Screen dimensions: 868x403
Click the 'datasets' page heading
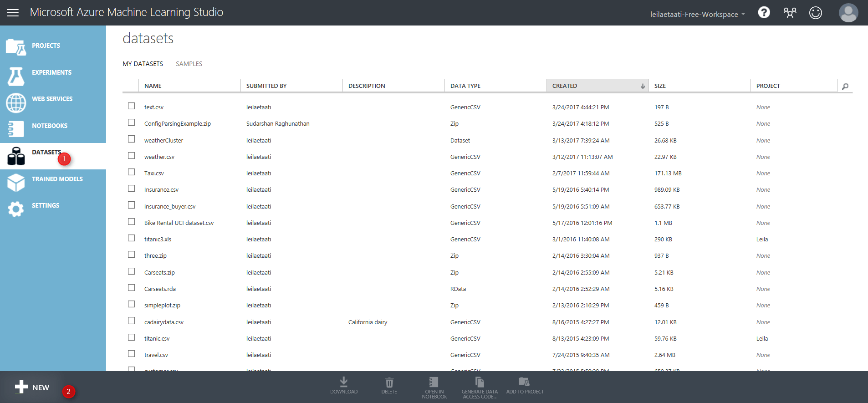click(x=148, y=38)
